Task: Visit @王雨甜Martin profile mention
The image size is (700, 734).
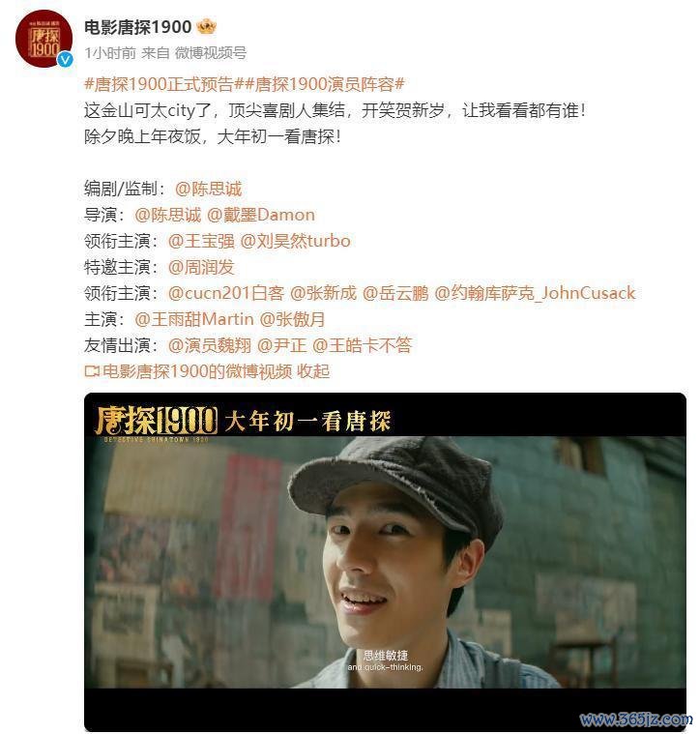Action: click(x=194, y=320)
